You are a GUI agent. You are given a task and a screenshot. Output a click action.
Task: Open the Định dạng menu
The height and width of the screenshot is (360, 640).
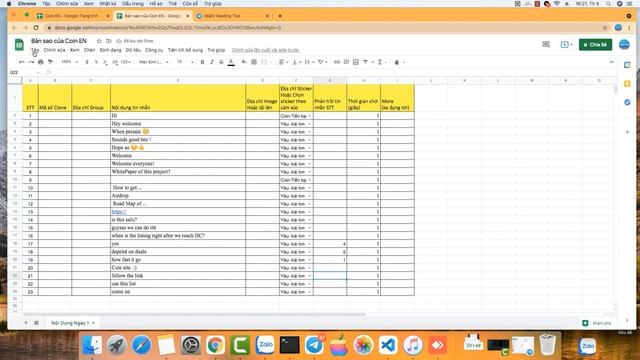[x=111, y=50]
